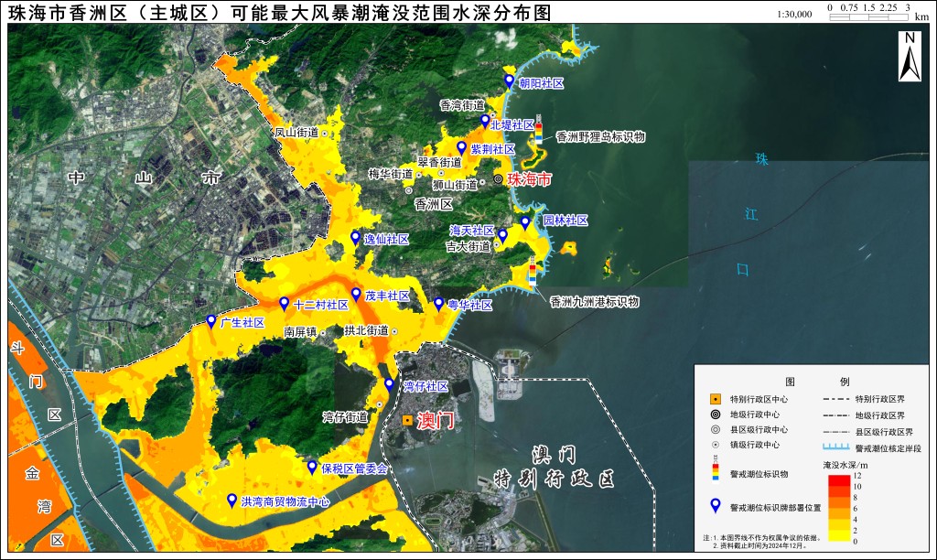Image resolution: width=937 pixels, height=560 pixels.
Task: Click the 湾仔社区 pin marker
Action: point(389,384)
